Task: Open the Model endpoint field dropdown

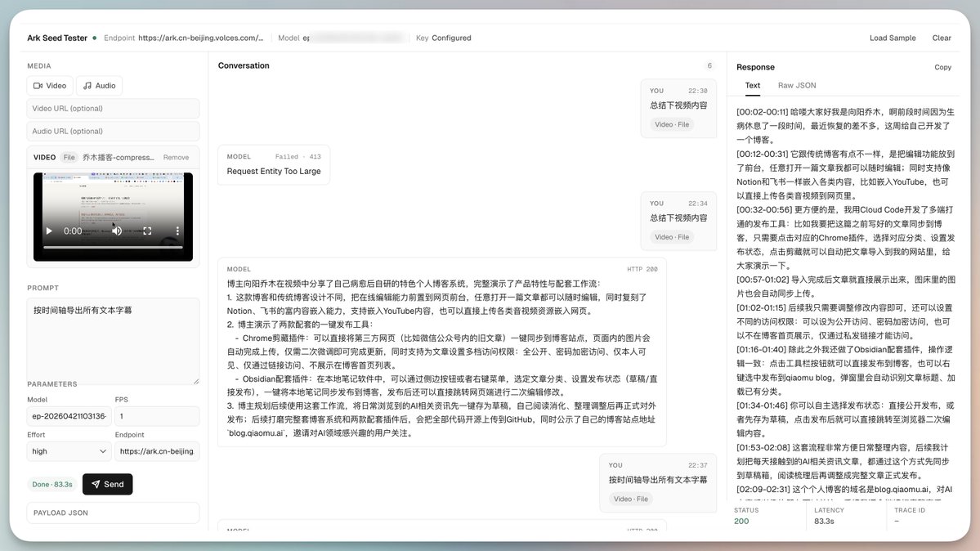Action: tap(69, 416)
